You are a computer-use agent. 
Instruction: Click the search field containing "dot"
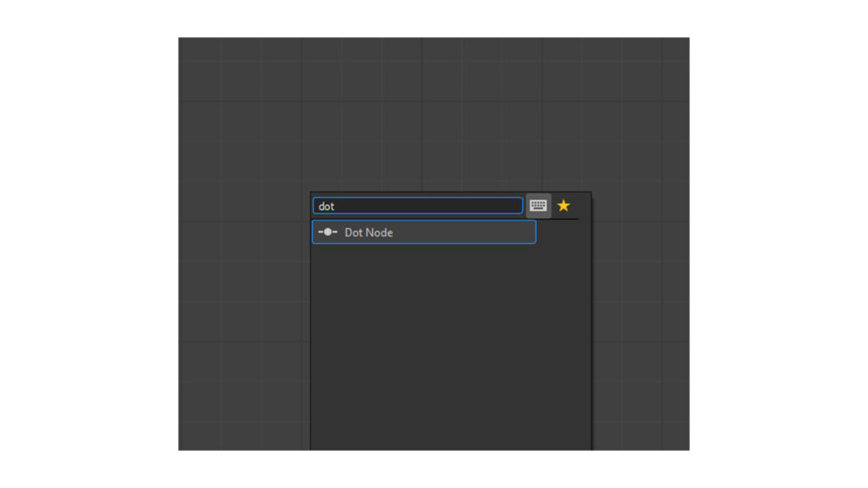coord(417,206)
